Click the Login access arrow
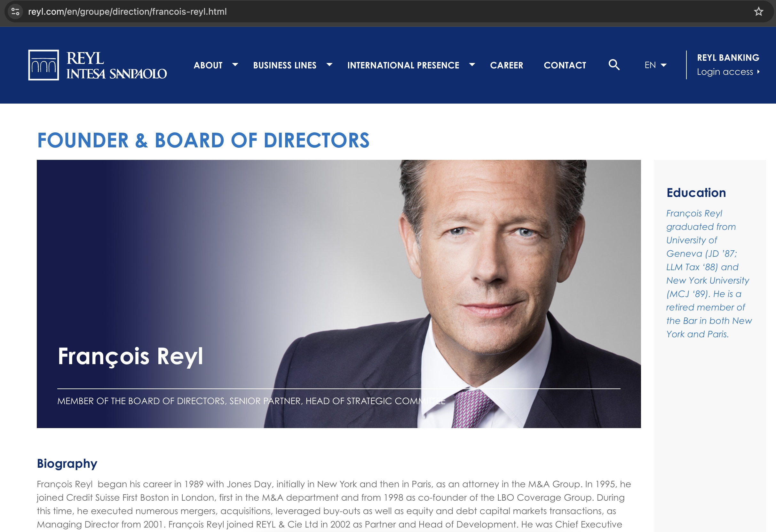The height and width of the screenshot is (532, 776). click(759, 72)
